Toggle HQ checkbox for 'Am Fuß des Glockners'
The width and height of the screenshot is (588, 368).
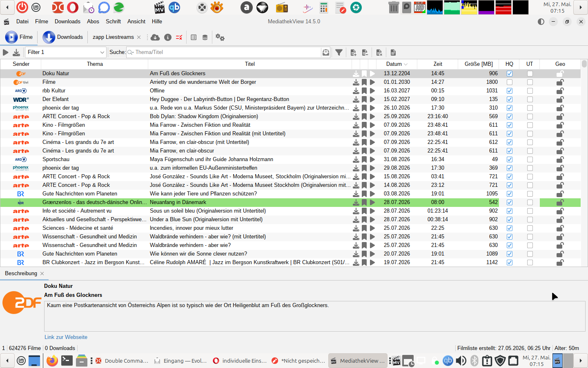[510, 74]
